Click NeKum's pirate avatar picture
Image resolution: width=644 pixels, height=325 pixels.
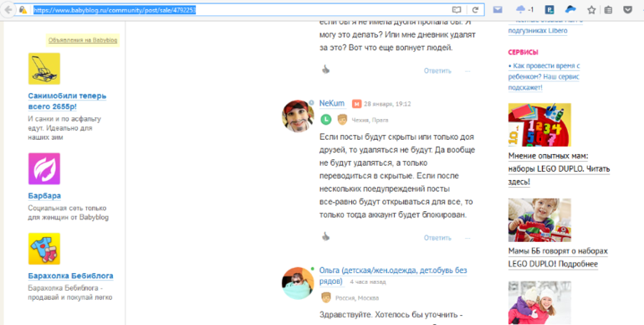point(299,116)
